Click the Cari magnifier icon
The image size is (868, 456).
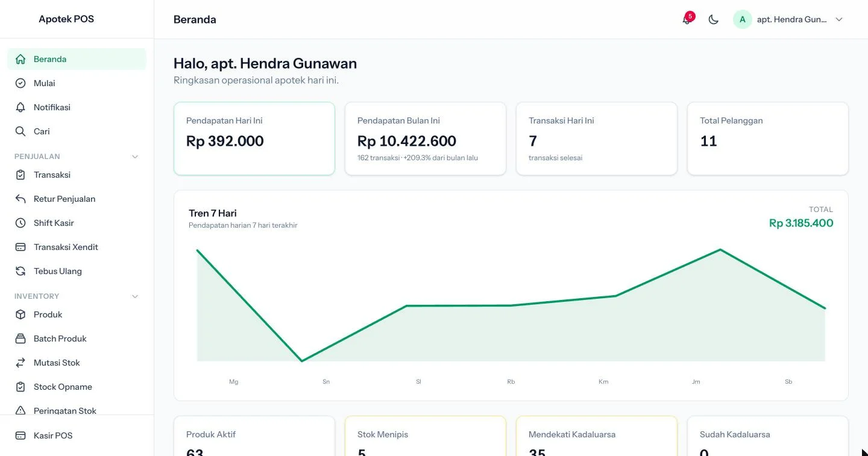pyautogui.click(x=20, y=131)
